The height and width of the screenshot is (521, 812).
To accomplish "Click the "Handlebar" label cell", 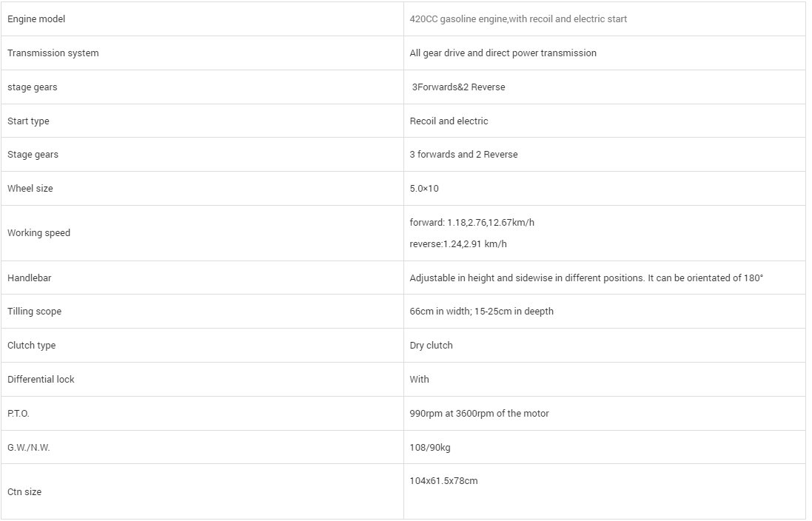I will (x=29, y=278).
